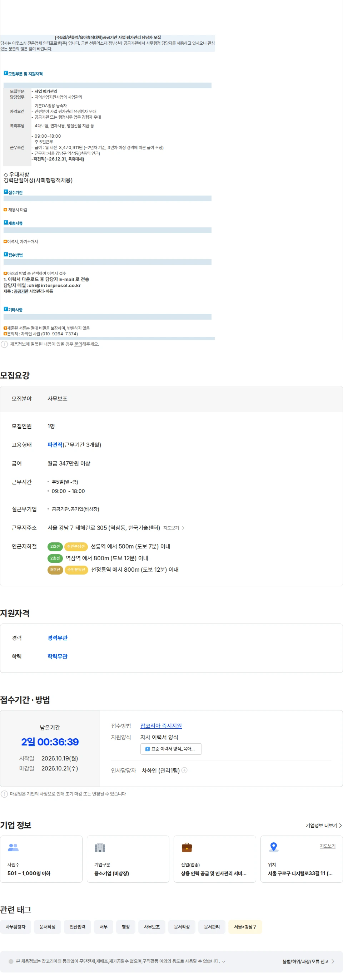
Task: Click the 제출서류 header marker icon
Action: click(x=6, y=222)
